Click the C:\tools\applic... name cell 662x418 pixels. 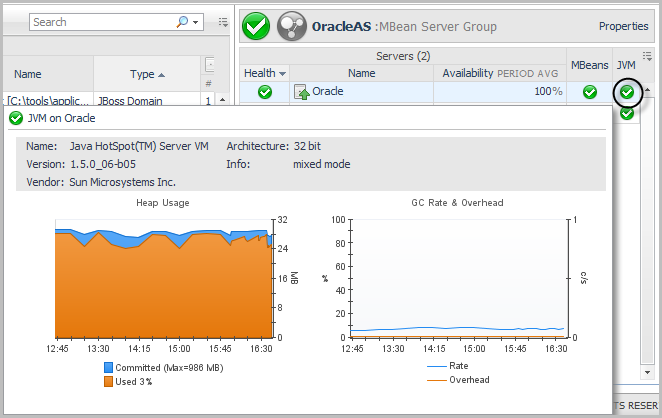pyautogui.click(x=47, y=101)
